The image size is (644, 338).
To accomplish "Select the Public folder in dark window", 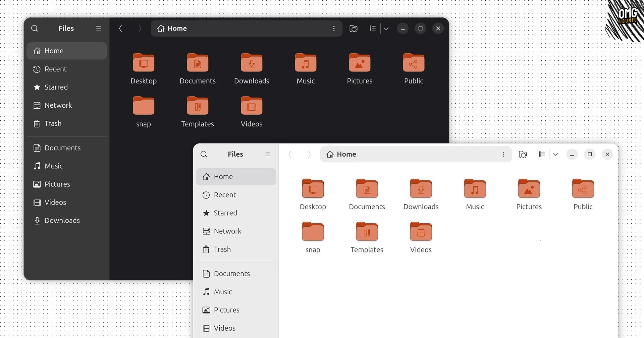I will (414, 69).
